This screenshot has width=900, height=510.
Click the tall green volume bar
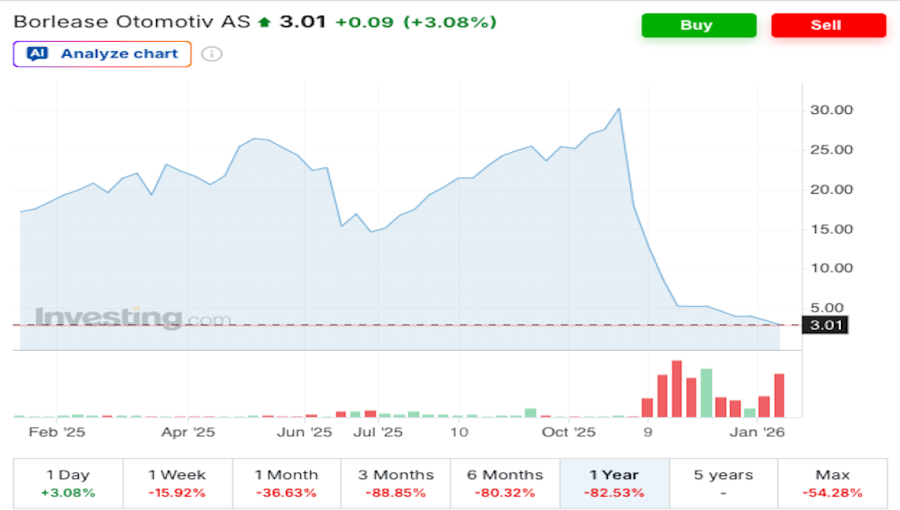click(x=706, y=393)
